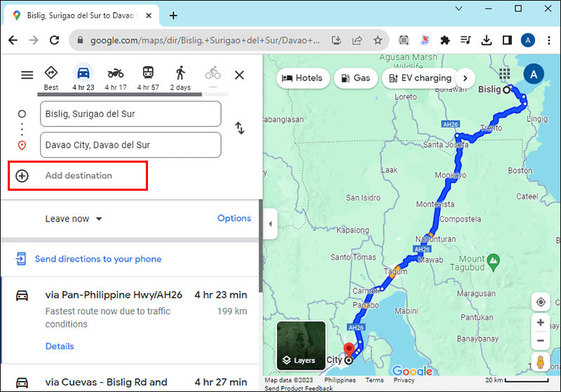
Task: Click the Mount Tagubud park marker
Action: pyautogui.click(x=494, y=262)
